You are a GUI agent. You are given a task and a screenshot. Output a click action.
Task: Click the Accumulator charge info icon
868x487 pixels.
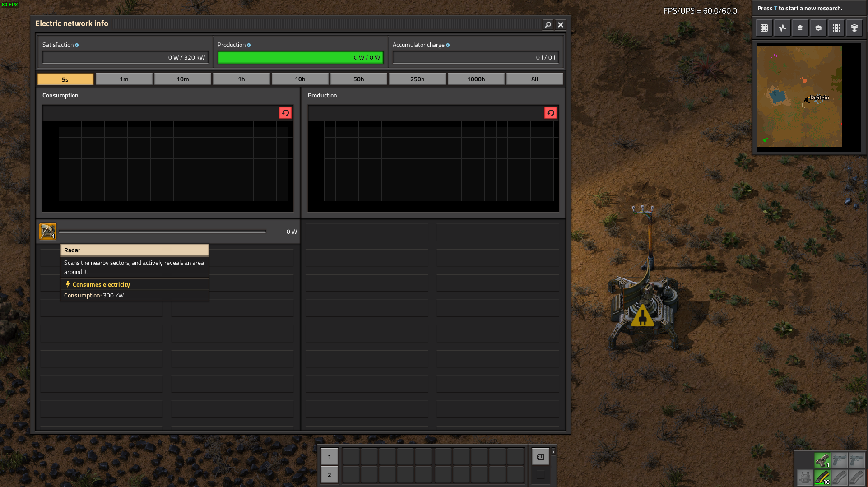[x=448, y=45]
